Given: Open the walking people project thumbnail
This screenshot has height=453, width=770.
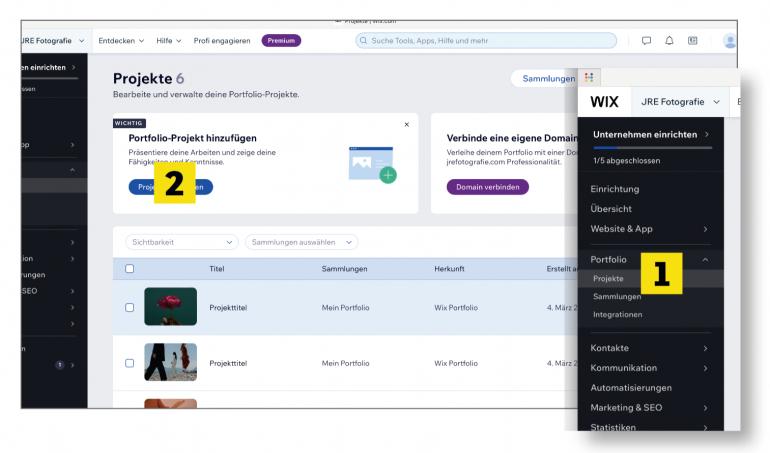Looking at the screenshot, I should point(170,362).
